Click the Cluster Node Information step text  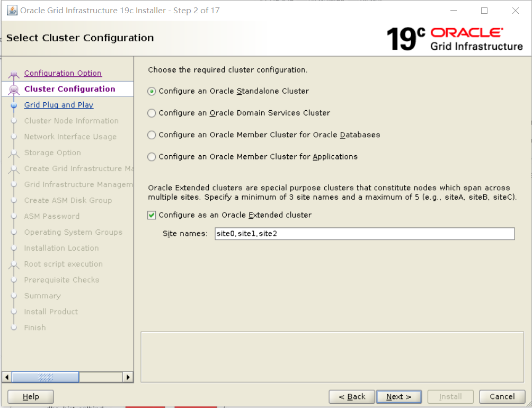71,121
